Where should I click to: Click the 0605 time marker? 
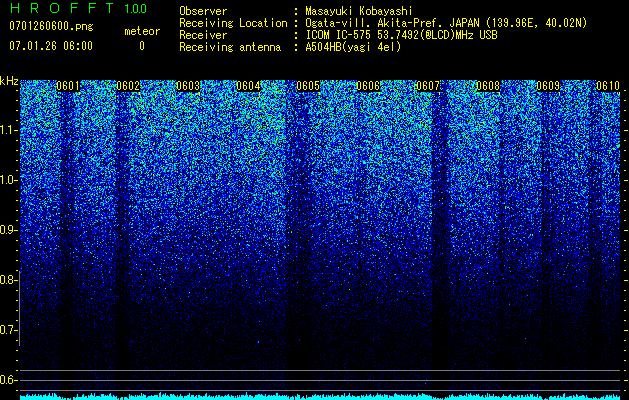308,86
